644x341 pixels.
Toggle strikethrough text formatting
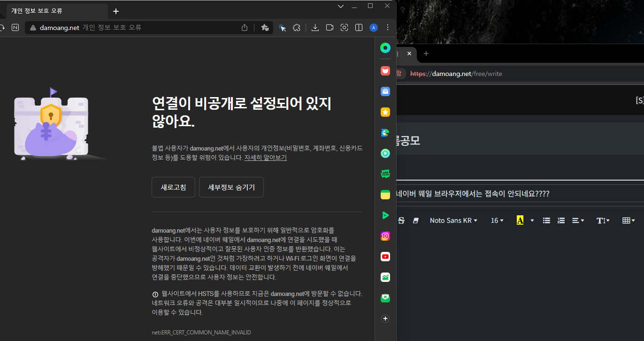click(401, 220)
